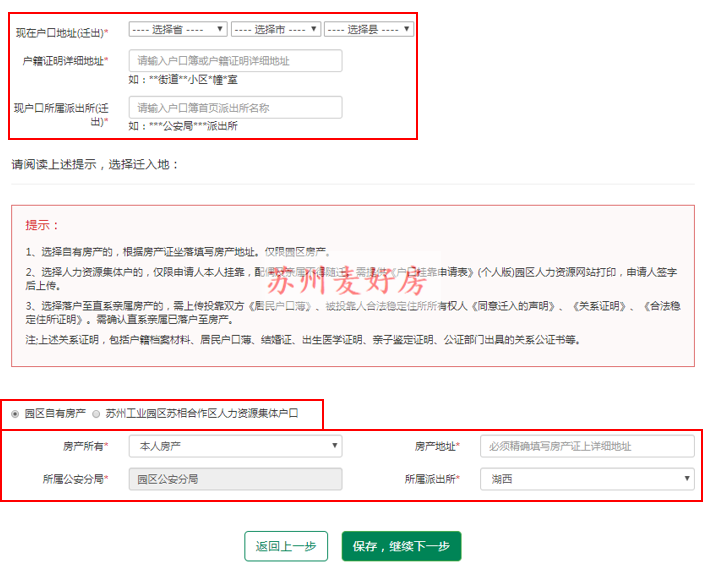
Task: Click the 返回上一步 button
Action: 286,546
